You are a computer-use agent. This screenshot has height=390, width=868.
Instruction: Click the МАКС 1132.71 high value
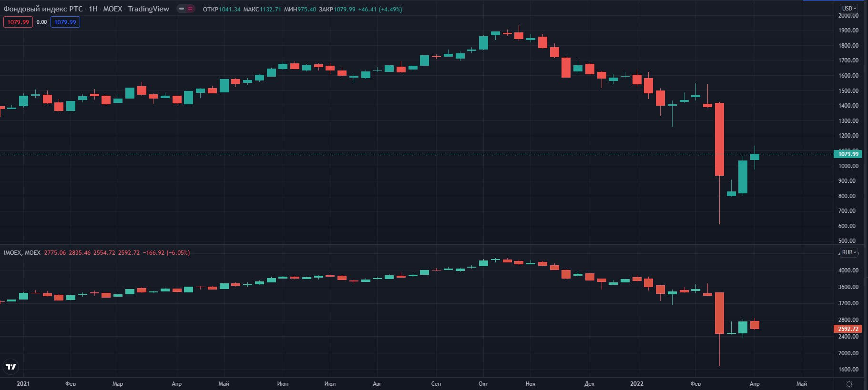(262, 9)
